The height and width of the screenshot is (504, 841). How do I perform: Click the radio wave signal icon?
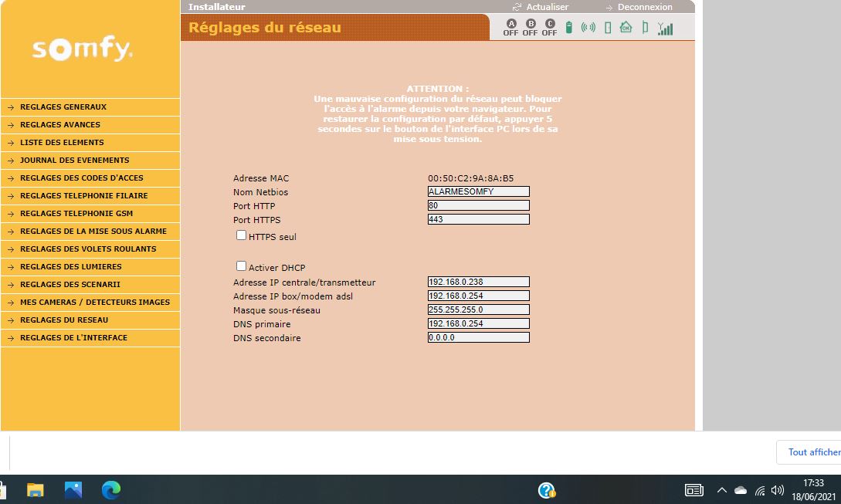(588, 28)
